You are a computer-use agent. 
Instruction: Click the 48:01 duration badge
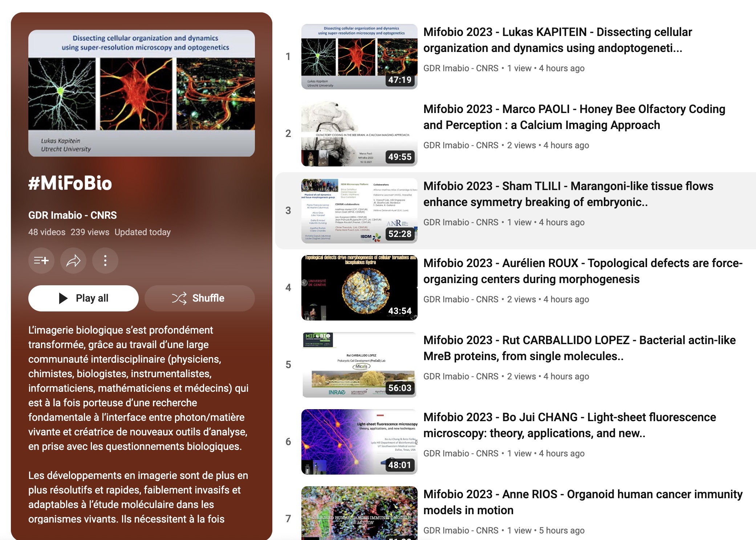tap(400, 465)
